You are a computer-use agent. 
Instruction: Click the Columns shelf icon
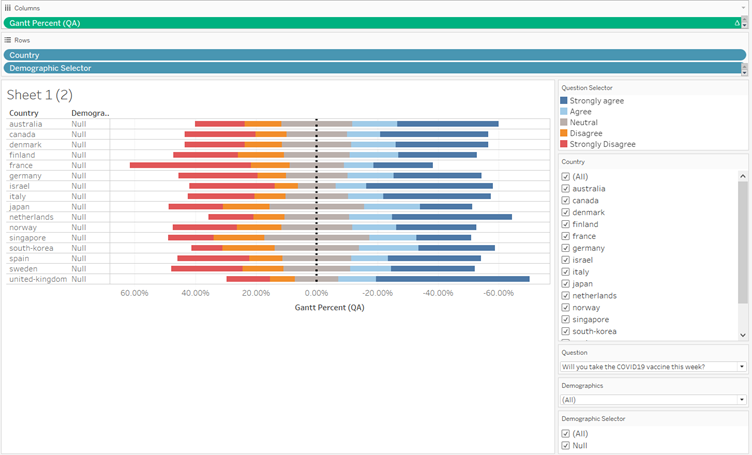click(x=8, y=7)
